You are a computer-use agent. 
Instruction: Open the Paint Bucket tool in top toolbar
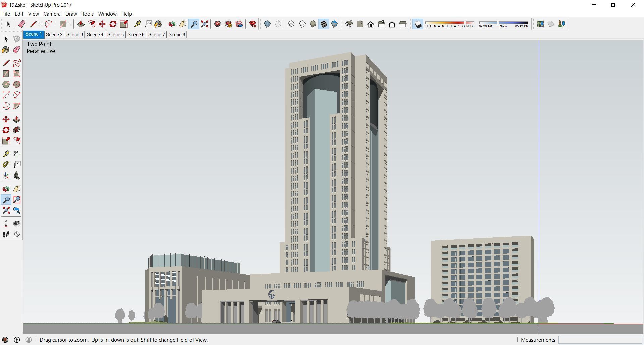point(158,24)
